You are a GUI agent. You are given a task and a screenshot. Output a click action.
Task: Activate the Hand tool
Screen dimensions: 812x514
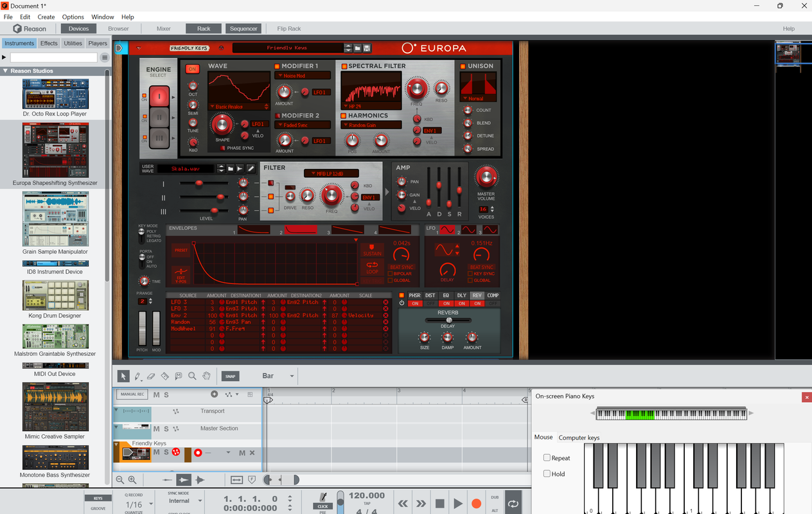pos(206,376)
